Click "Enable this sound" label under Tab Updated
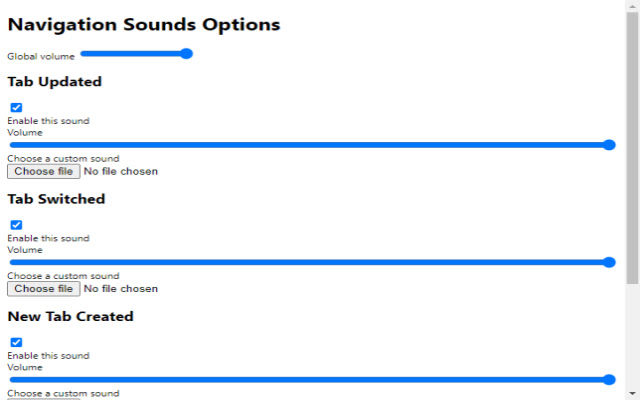Screen dimensions: 640x400 48,121
